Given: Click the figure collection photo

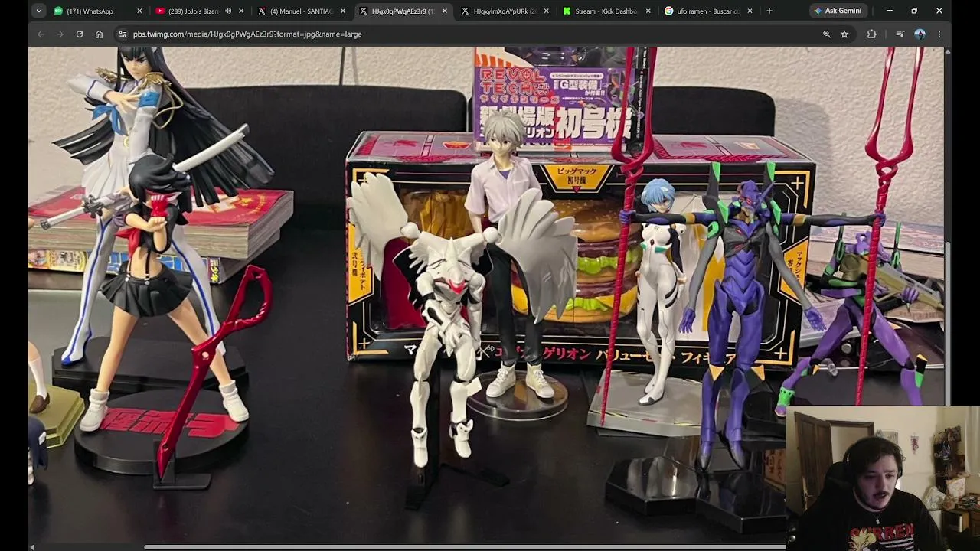Looking at the screenshot, I should tap(486, 295).
